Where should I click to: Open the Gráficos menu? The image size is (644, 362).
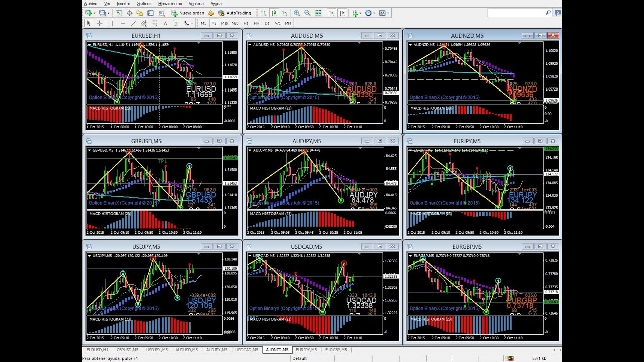[144, 3]
